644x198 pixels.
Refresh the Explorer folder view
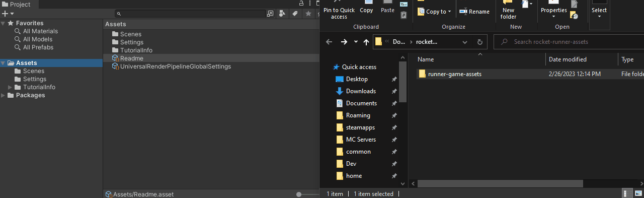click(x=479, y=42)
